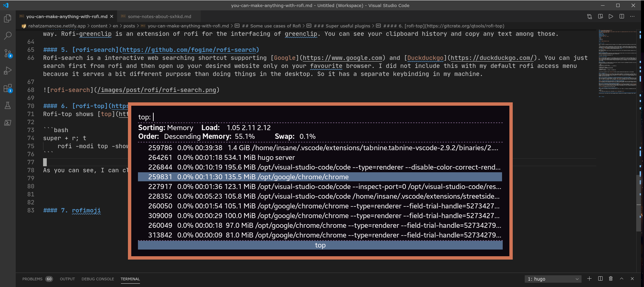Open the Explorer view in activity bar

point(7,19)
